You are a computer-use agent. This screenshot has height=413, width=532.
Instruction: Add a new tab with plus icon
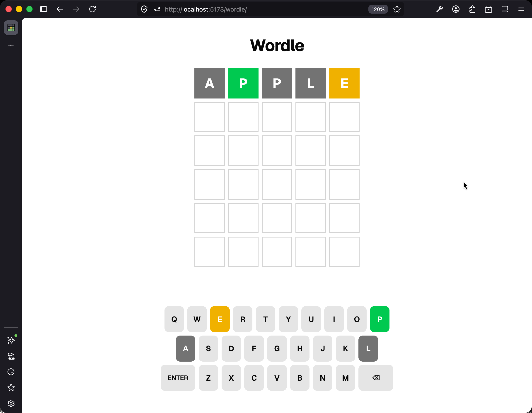(11, 45)
